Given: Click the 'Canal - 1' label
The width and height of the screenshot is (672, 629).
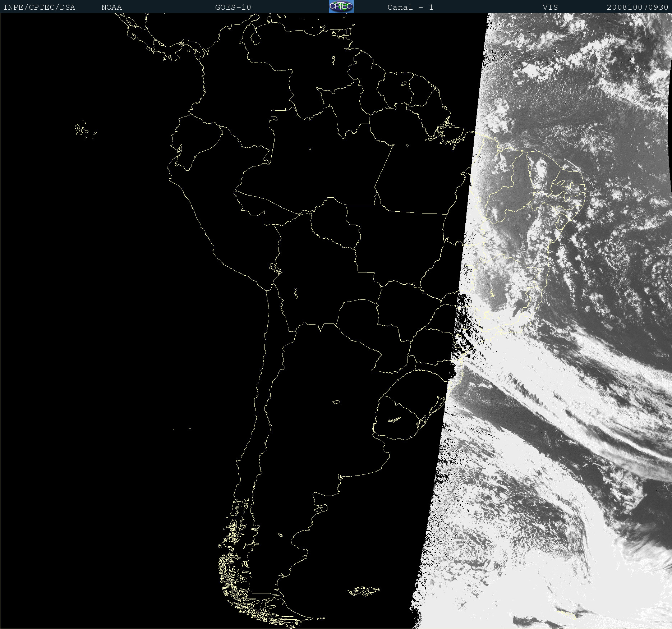Looking at the screenshot, I should pos(410,7).
